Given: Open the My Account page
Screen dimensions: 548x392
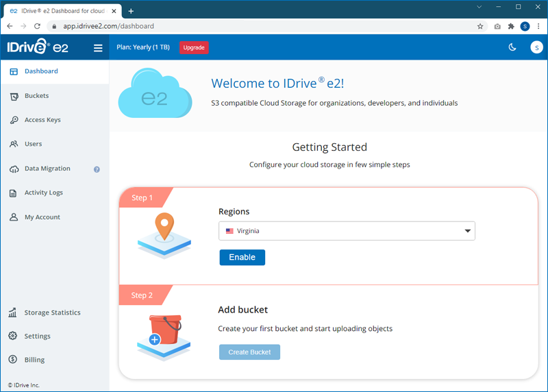Looking at the screenshot, I should [x=55, y=217].
